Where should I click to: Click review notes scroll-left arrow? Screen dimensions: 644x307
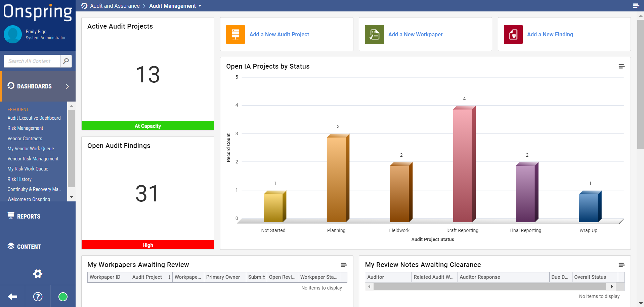369,287
